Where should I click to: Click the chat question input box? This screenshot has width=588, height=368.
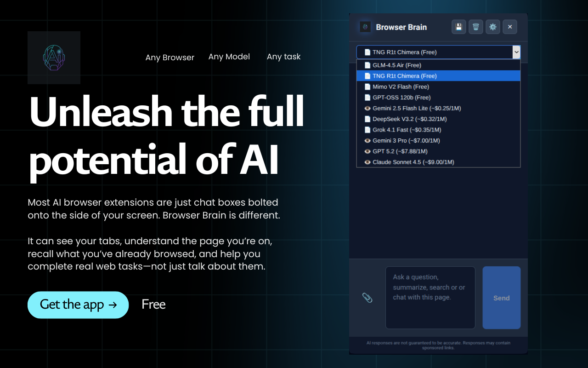(430, 298)
